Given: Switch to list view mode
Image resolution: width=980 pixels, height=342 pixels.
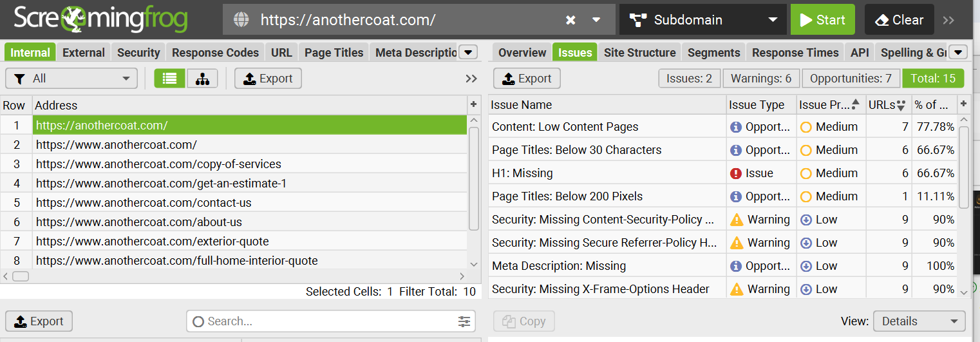Looking at the screenshot, I should click(169, 79).
